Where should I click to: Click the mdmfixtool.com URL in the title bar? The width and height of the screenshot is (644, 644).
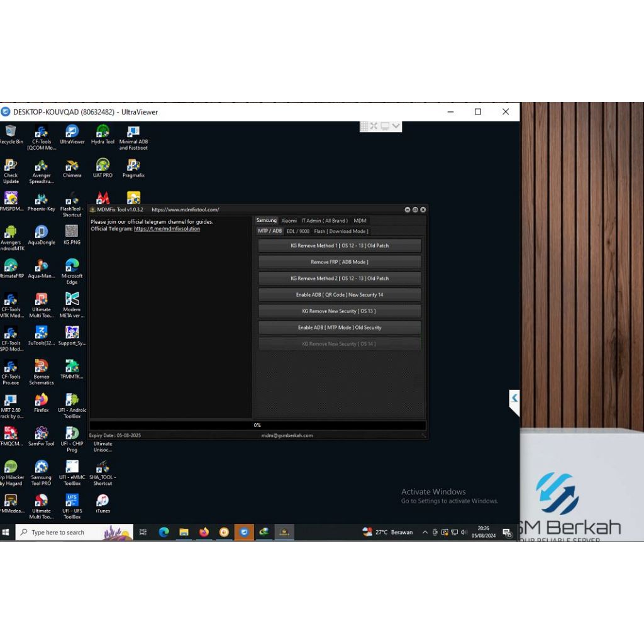(x=186, y=209)
